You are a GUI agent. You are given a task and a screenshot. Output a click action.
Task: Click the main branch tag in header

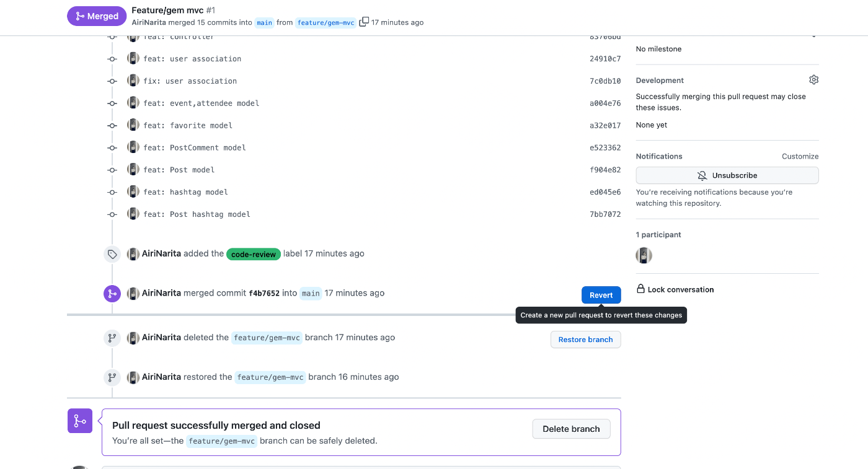click(x=265, y=22)
